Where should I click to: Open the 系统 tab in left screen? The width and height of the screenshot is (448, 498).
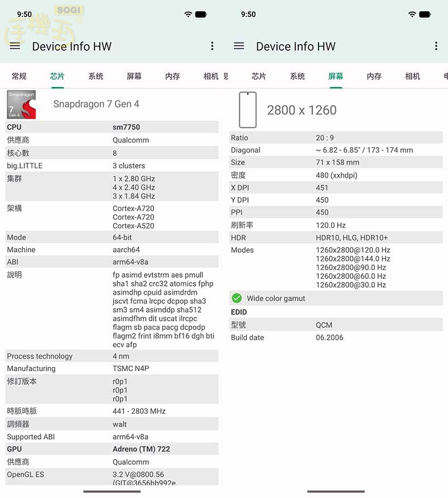click(96, 76)
